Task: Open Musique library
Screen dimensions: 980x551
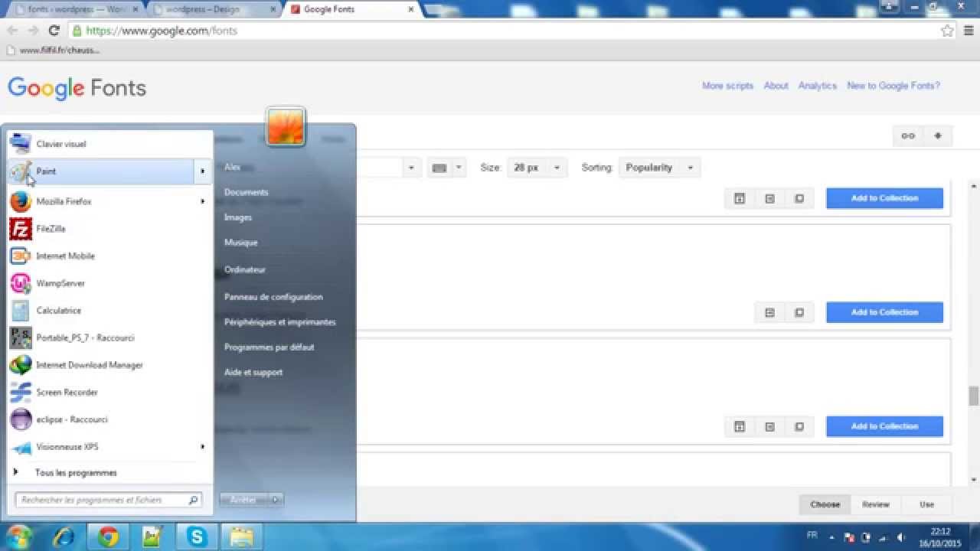Action: pyautogui.click(x=240, y=243)
